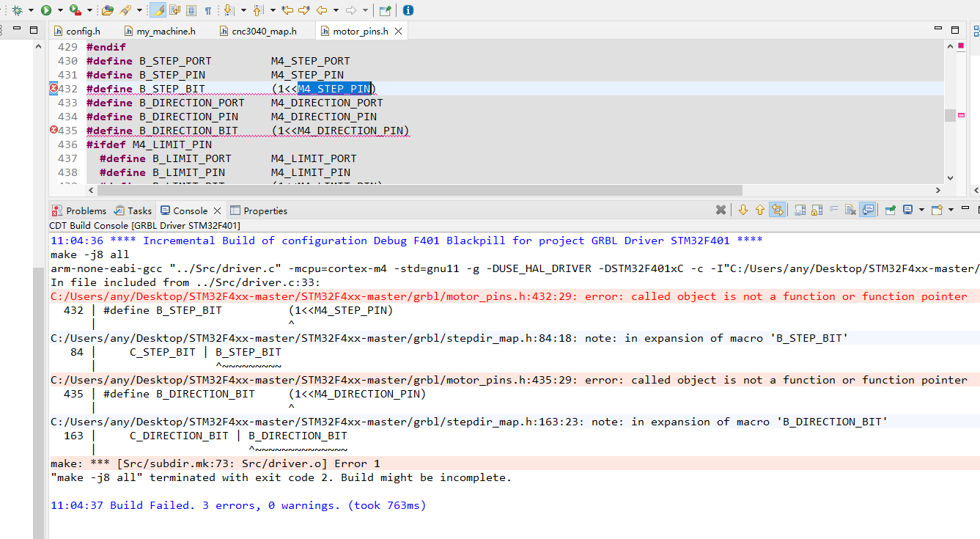Open the Properties tab

(258, 210)
